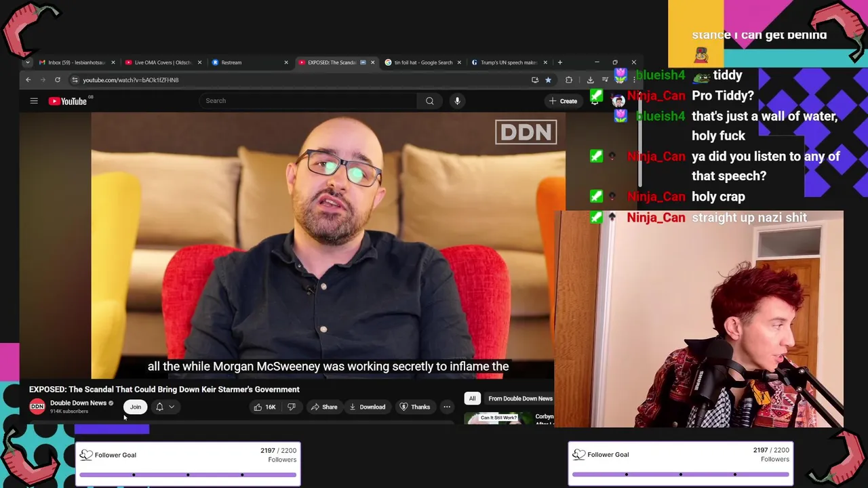Click the DDN watermark in video corner

[x=526, y=132]
